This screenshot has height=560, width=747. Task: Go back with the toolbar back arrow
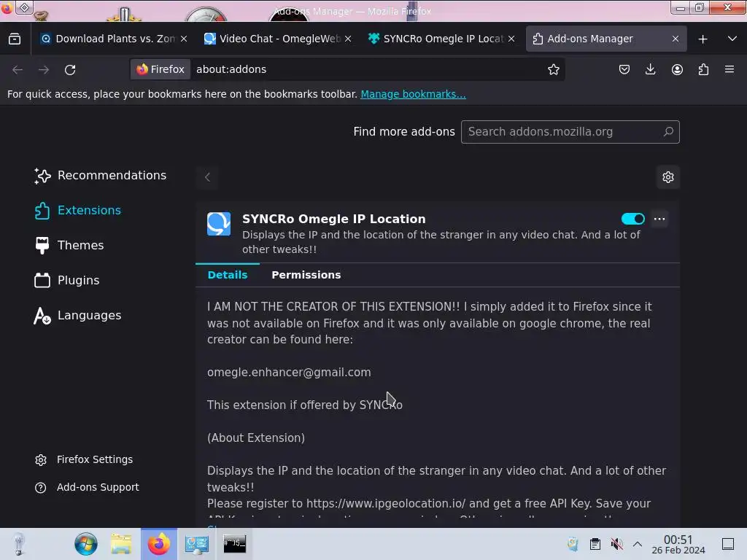[18, 69]
